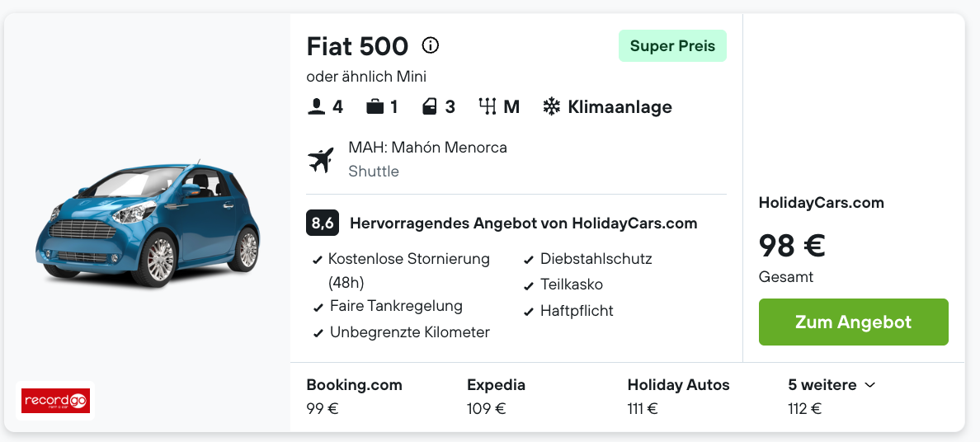Click the manual gearbox icon
This screenshot has height=442, width=980.
(488, 107)
